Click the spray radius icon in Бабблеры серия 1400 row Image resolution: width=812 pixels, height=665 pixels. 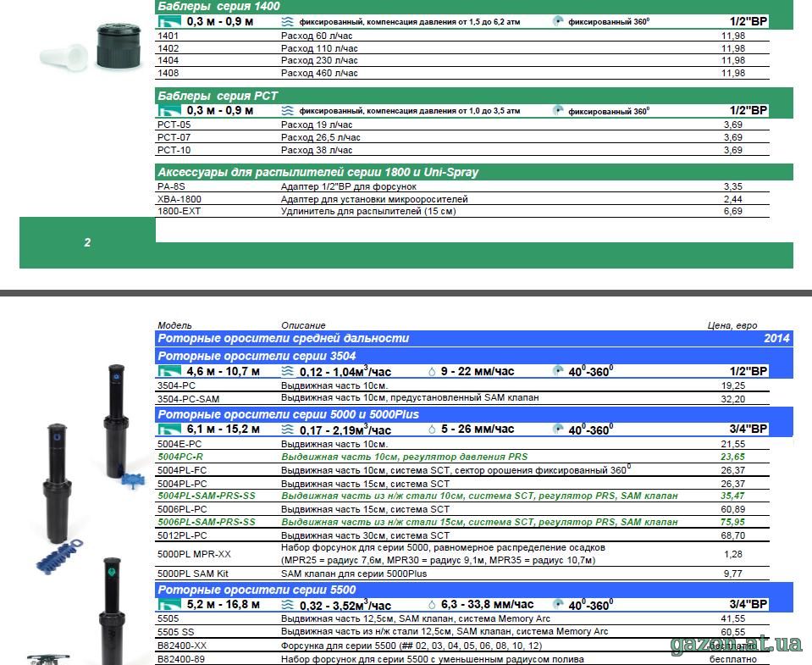169,22
